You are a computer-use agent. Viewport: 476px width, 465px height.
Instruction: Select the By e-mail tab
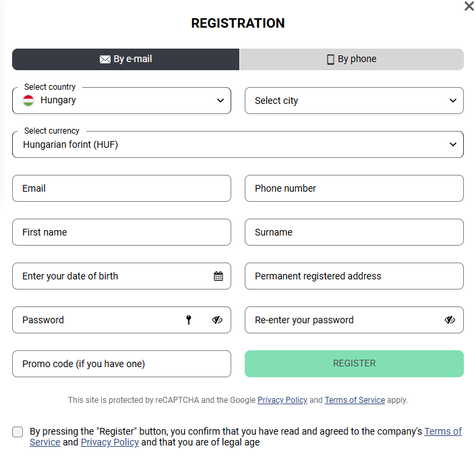click(x=125, y=59)
